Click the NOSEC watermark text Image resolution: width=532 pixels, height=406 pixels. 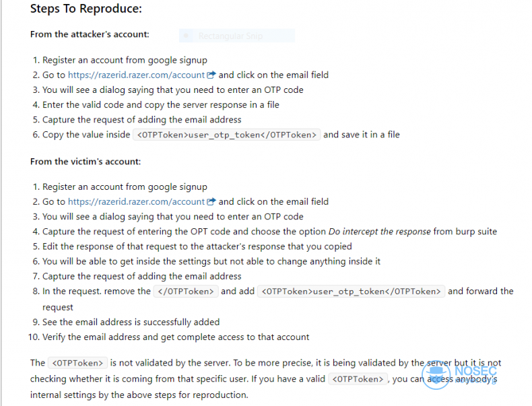pyautogui.click(x=475, y=371)
